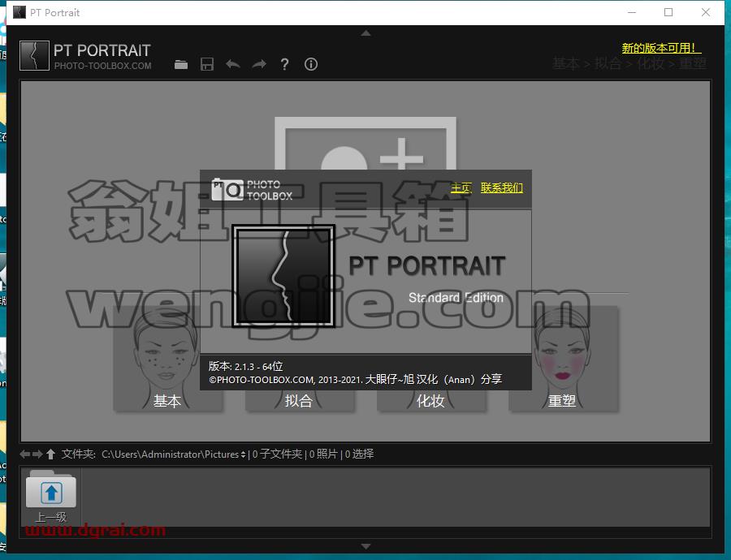Image resolution: width=731 pixels, height=560 pixels.
Task: Click the 0 选择 selection count
Action: pos(359,454)
